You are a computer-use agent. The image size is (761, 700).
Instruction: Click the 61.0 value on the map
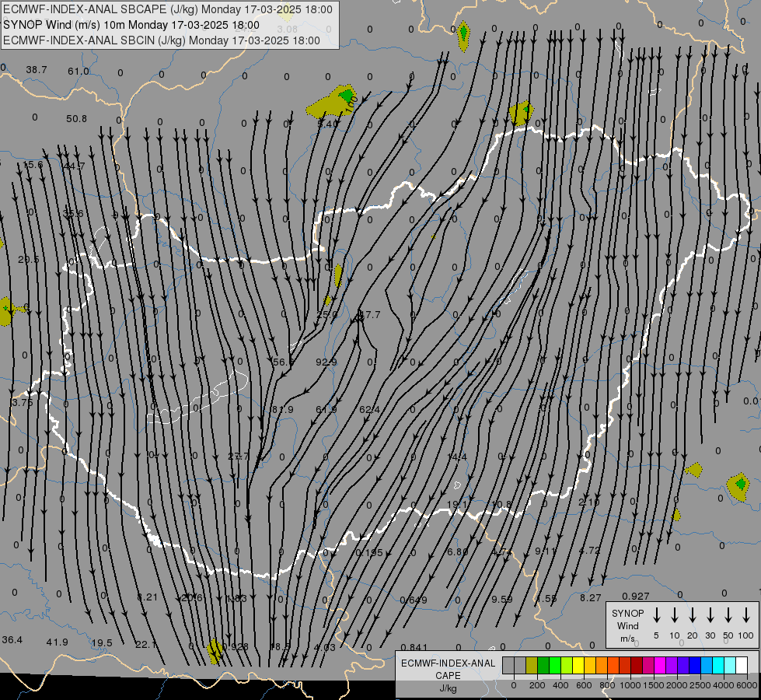pyautogui.click(x=79, y=72)
